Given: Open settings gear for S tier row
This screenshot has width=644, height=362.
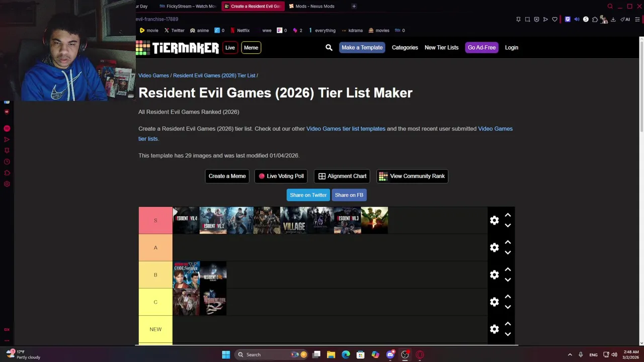Looking at the screenshot, I should (x=494, y=220).
